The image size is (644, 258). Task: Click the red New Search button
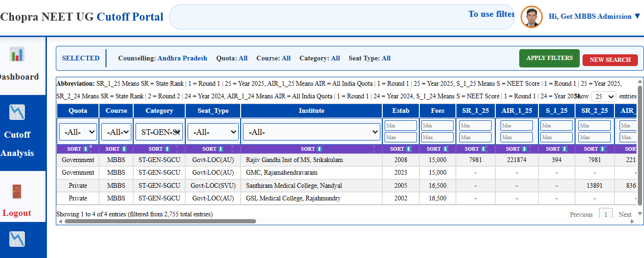point(610,60)
